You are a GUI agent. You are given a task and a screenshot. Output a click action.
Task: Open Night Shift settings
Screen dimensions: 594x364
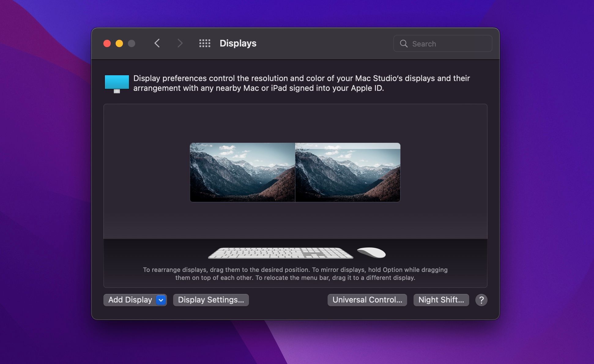pyautogui.click(x=441, y=300)
